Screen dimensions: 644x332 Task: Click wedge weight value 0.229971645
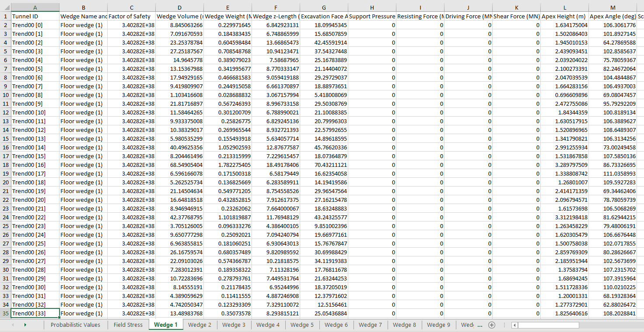click(x=227, y=25)
